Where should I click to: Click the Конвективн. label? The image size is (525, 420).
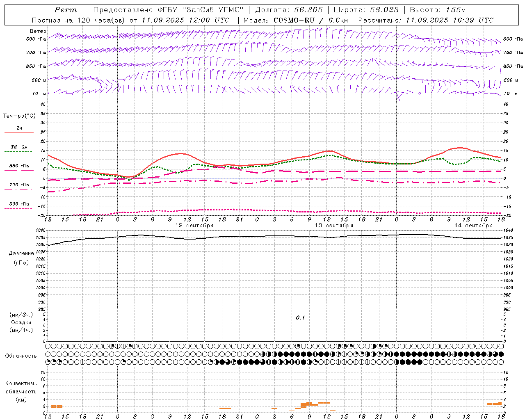pos(21,383)
